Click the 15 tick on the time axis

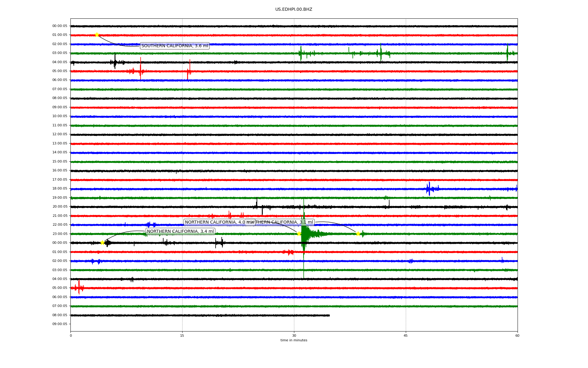click(x=182, y=335)
